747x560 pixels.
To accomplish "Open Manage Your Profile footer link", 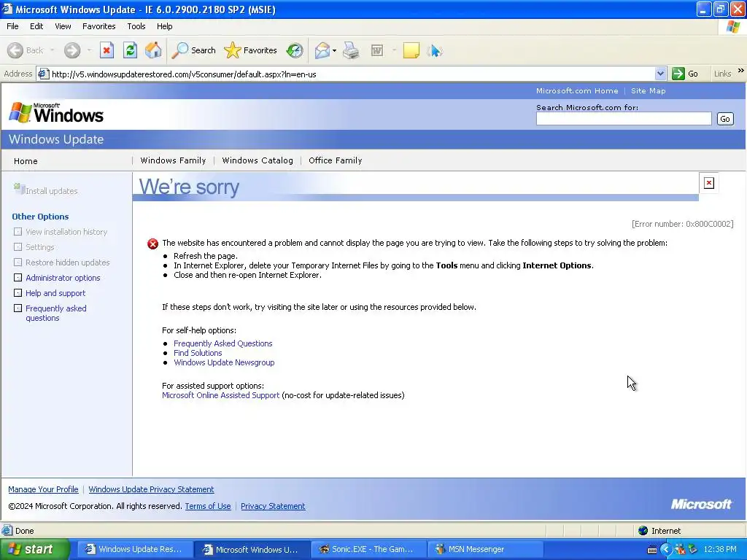I will pyautogui.click(x=43, y=489).
